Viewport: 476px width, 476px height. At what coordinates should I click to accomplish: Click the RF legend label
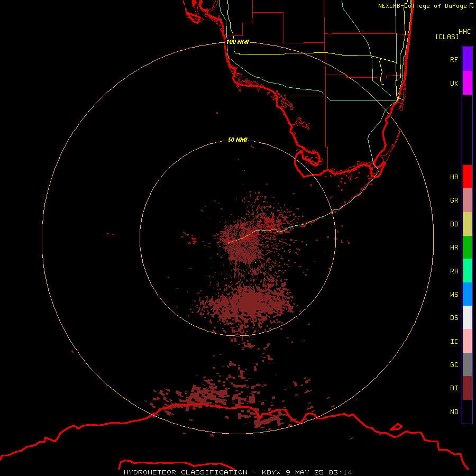[454, 59]
